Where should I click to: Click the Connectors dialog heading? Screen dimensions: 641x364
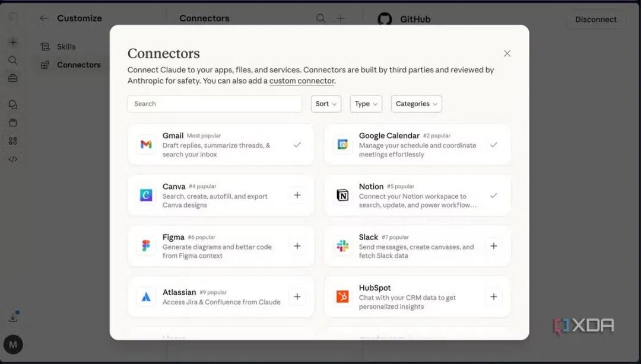(164, 53)
